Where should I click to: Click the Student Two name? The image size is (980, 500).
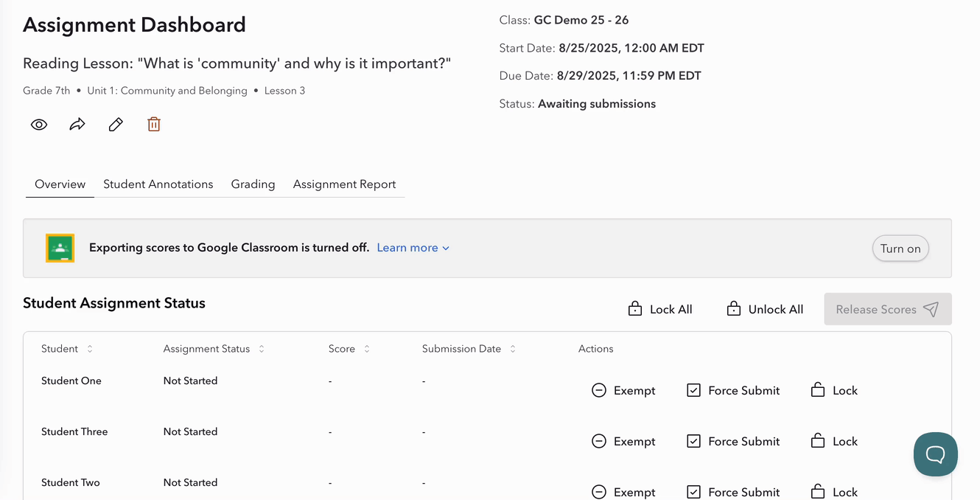coord(71,483)
